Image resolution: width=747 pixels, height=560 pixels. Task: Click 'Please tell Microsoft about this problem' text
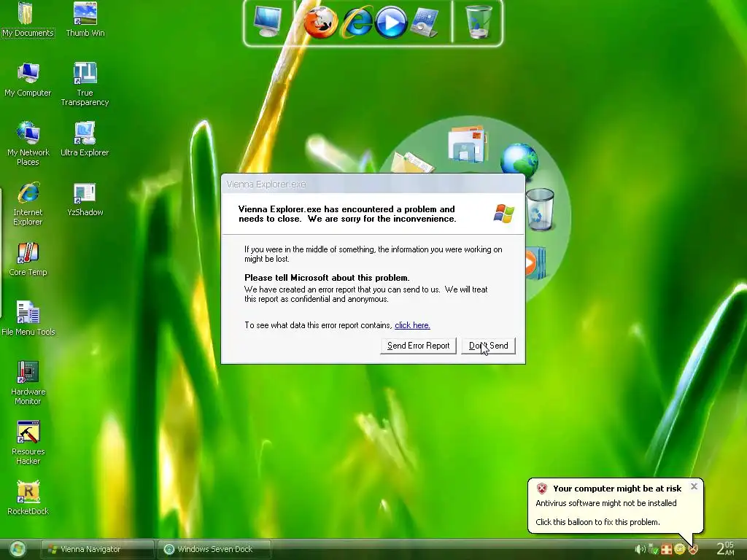327,278
